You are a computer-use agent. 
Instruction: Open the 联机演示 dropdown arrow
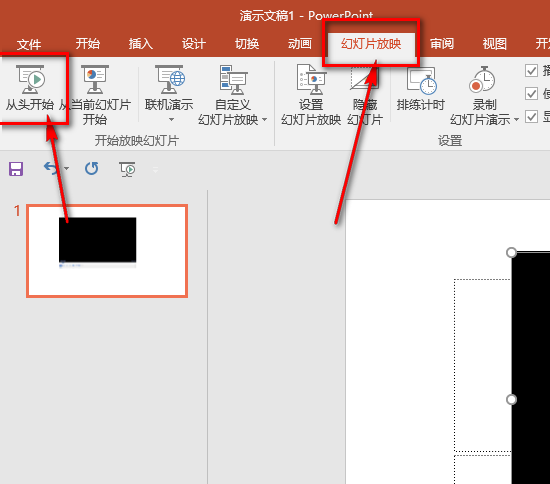(x=171, y=120)
